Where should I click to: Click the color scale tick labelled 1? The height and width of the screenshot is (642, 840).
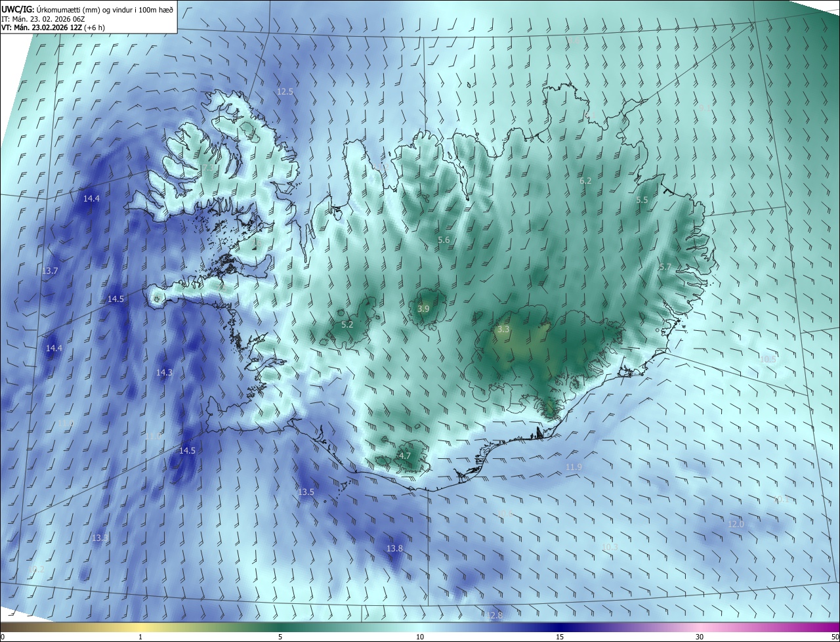(140, 637)
